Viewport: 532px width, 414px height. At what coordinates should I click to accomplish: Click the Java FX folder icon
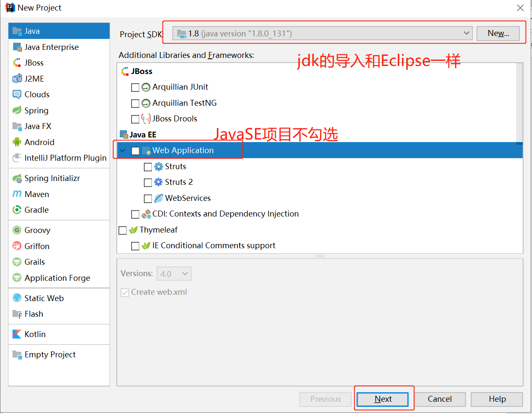(17, 126)
